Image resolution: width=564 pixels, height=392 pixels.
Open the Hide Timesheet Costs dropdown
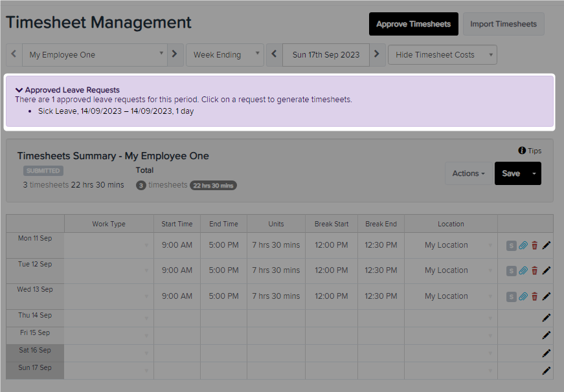[x=442, y=54]
